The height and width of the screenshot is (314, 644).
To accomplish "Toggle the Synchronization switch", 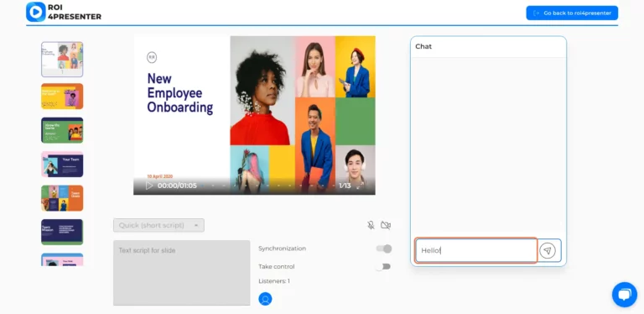I will 384,249.
